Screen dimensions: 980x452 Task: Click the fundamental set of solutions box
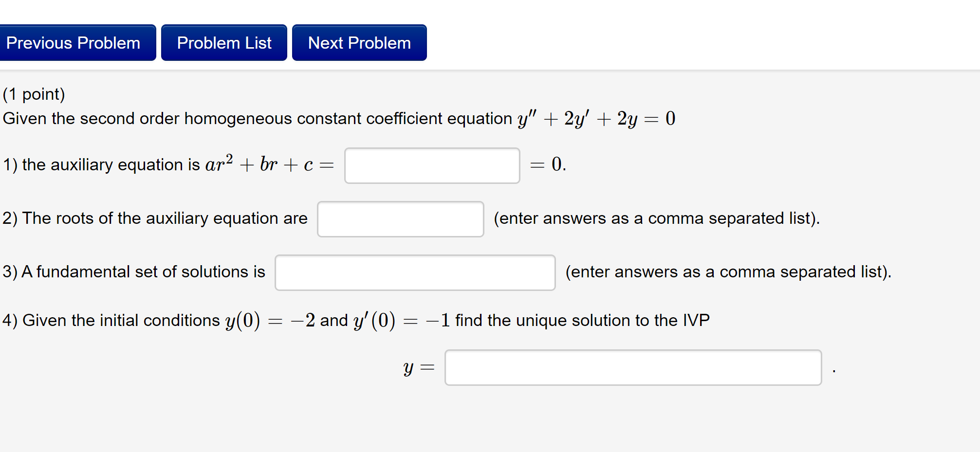pos(414,272)
